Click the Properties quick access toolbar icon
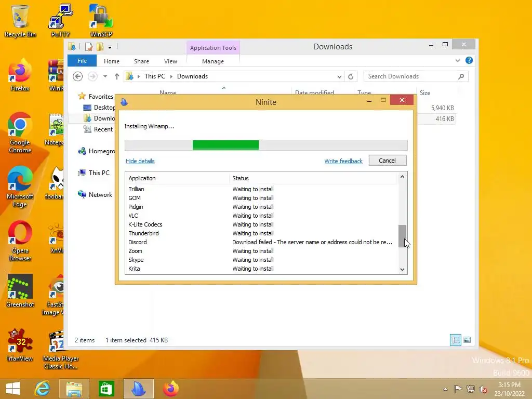This screenshot has width=532, height=399. tap(89, 47)
